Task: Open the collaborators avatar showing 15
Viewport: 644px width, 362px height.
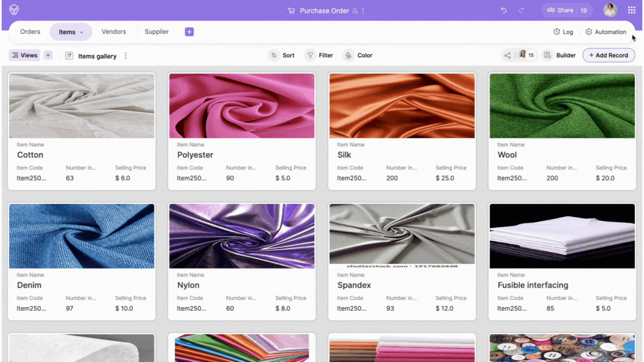Action: coord(527,55)
